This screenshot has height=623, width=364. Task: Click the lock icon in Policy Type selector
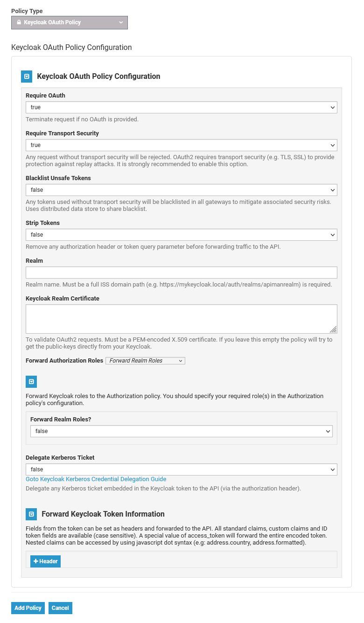(19, 22)
